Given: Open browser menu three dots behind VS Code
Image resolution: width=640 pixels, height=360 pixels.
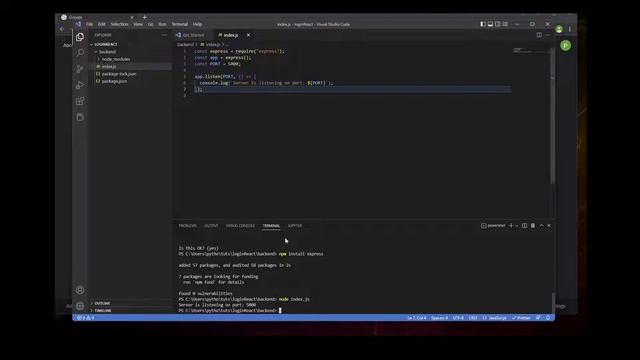Looking at the screenshot, I should coord(570,29).
